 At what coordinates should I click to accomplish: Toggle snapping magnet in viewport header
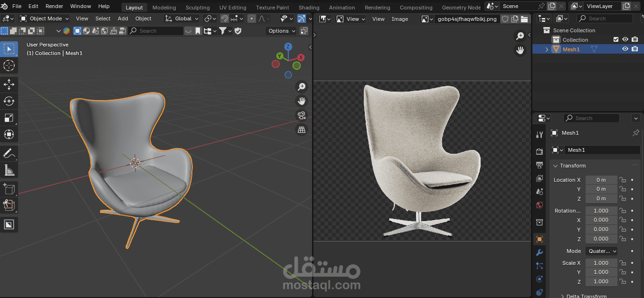pos(225,19)
